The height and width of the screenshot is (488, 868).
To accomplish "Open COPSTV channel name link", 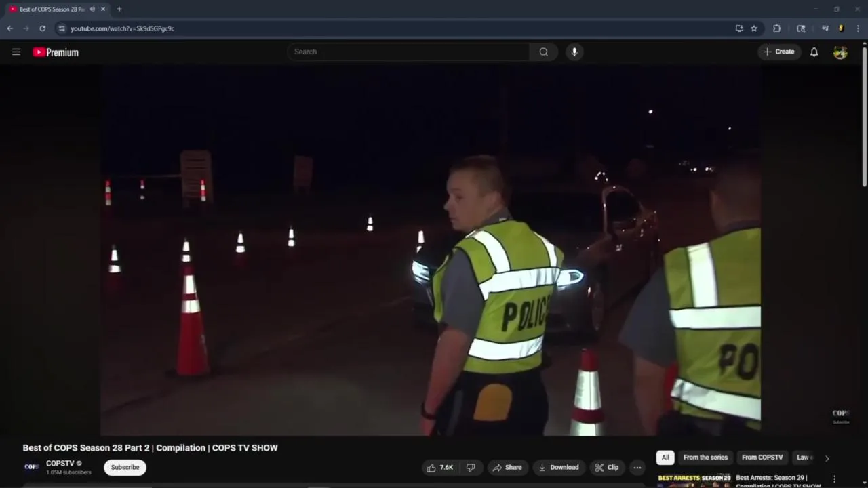I will click(x=60, y=464).
